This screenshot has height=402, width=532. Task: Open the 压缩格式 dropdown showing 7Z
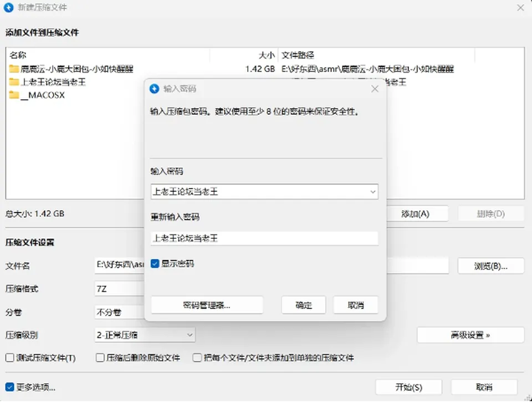point(120,289)
